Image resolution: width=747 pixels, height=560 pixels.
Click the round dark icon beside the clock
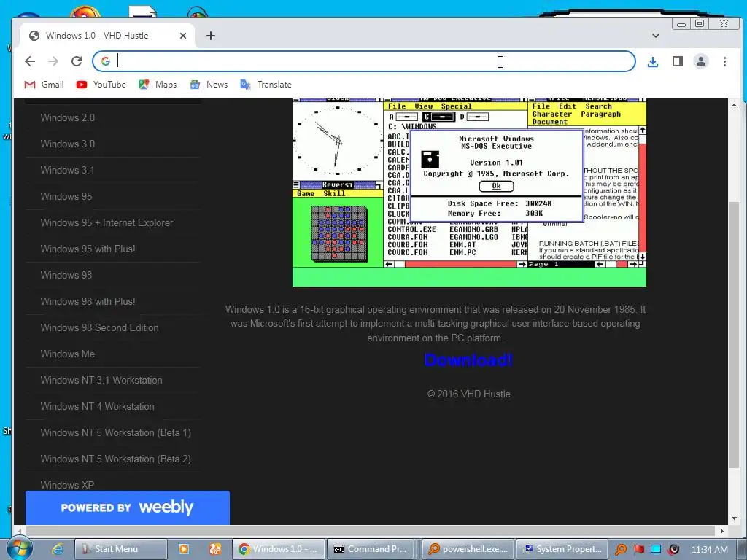click(x=673, y=549)
